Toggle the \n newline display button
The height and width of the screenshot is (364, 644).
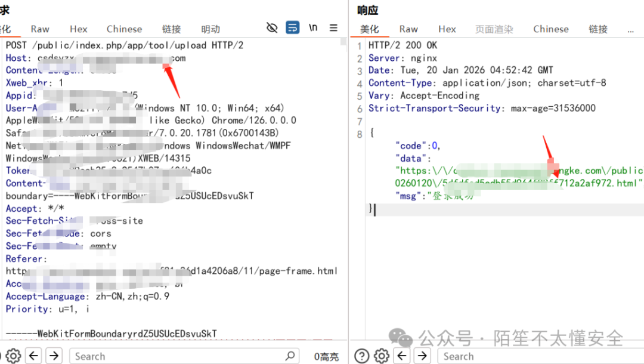[313, 27]
